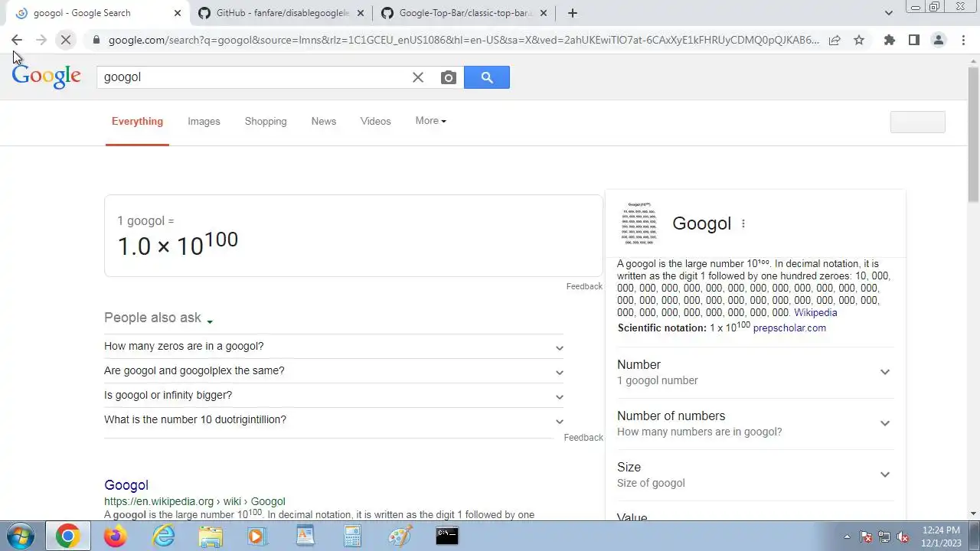Open the tab search chevron in title bar
The width and height of the screenshot is (980, 551).
click(x=889, y=13)
